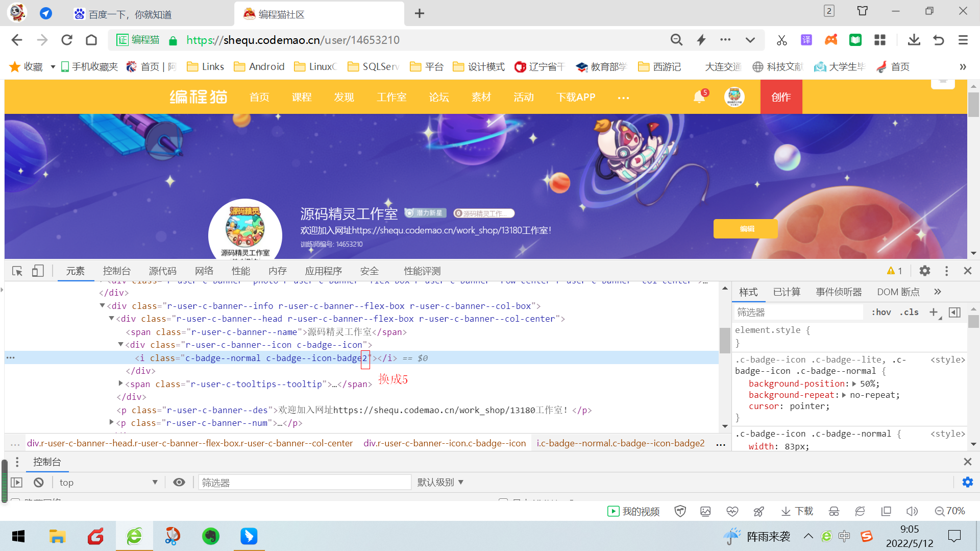
Task: Open the 默认级别 log level dropdown
Action: coord(440,482)
